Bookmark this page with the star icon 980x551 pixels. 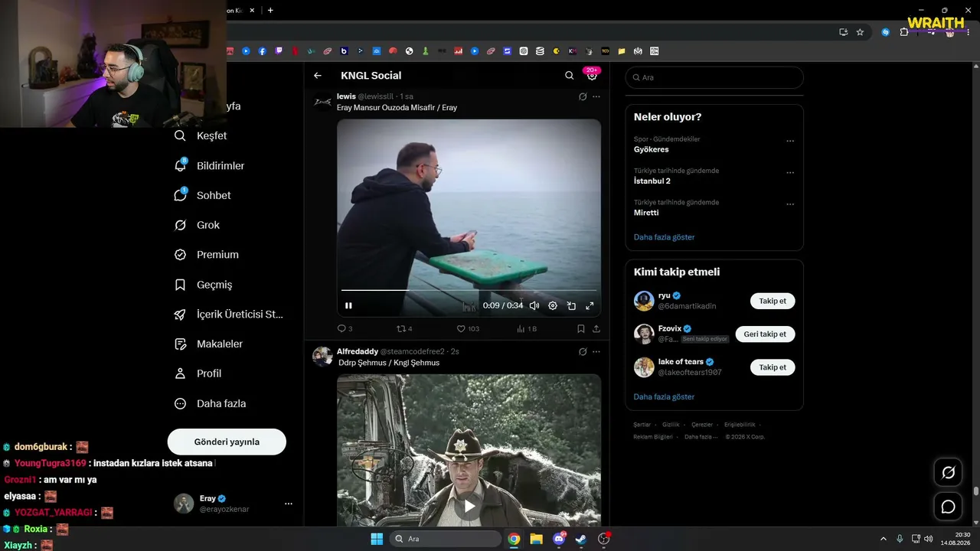[860, 32]
